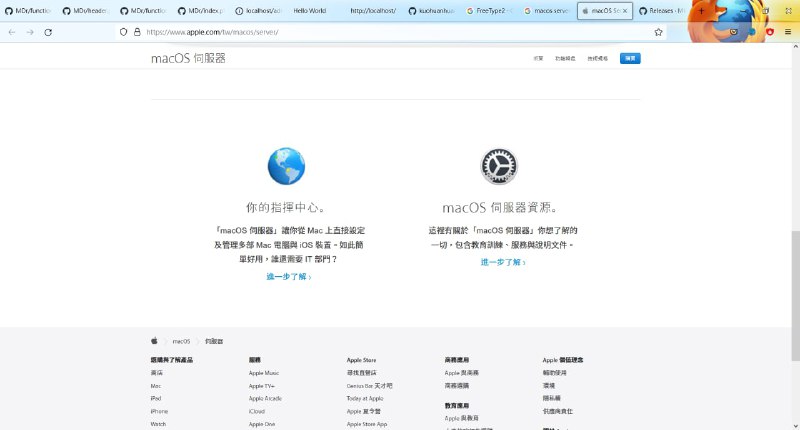800x430 pixels.
Task: Click the blue 購買 button
Action: click(x=630, y=59)
